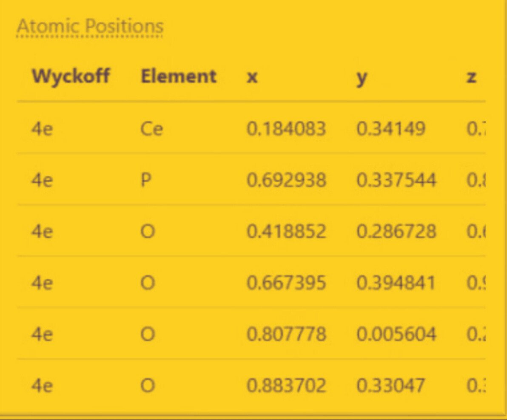The image size is (507, 420).
Task: Click the Element column header
Action: 179,77
